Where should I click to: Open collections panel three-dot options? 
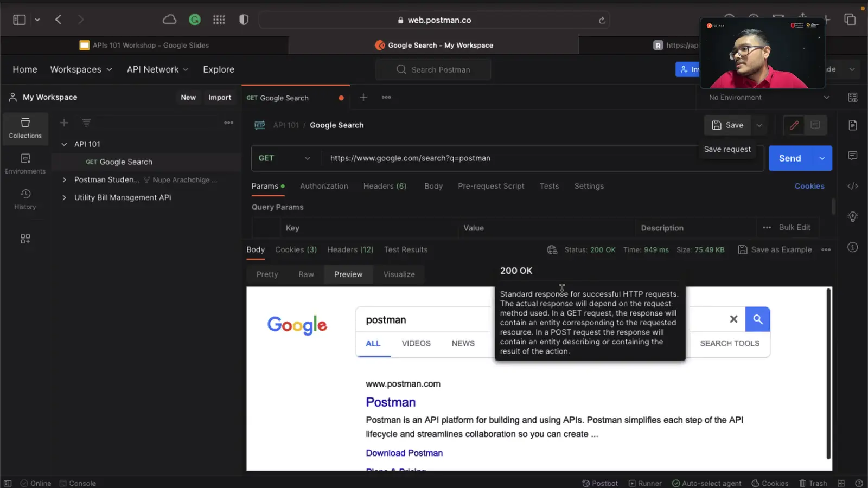[x=229, y=123]
